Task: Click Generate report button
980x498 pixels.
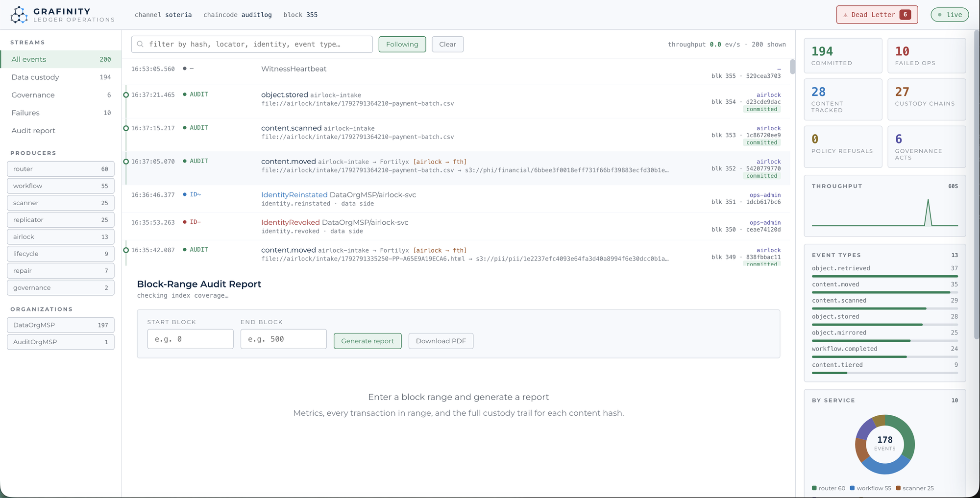Action: point(367,341)
